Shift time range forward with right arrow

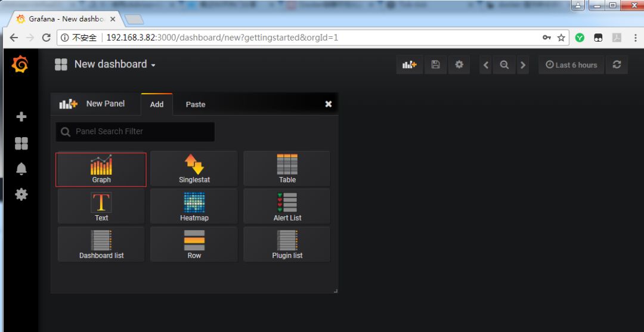[x=522, y=65]
